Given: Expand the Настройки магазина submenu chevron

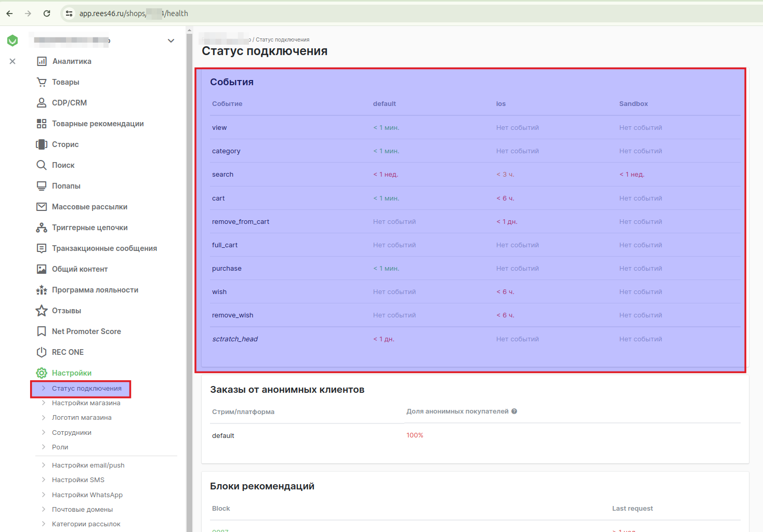Looking at the screenshot, I should click(x=44, y=403).
